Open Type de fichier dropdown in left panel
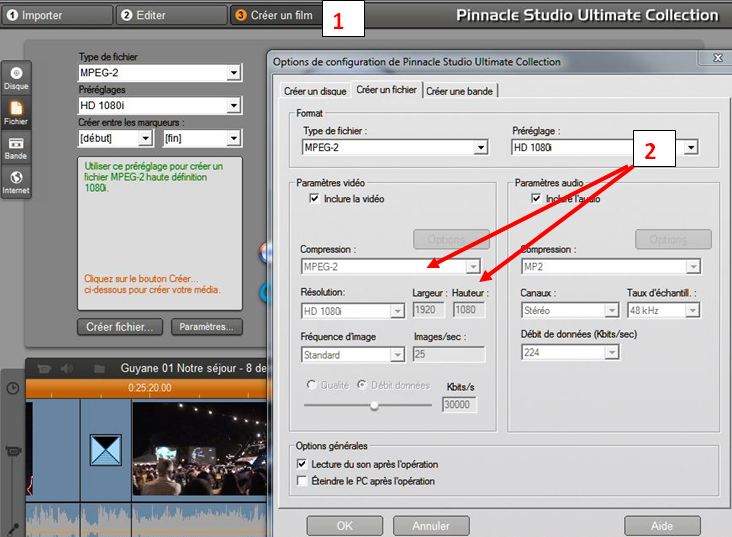 click(x=160, y=73)
